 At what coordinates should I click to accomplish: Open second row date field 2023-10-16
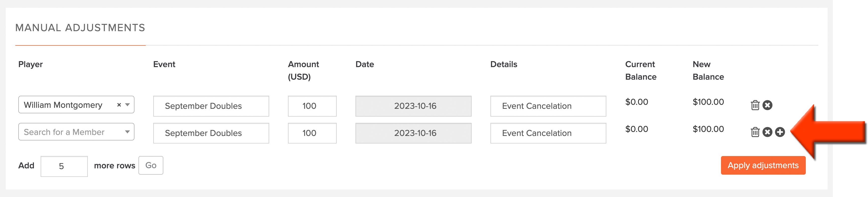click(413, 133)
